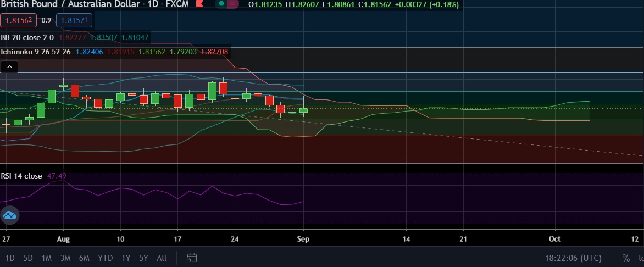The height and width of the screenshot is (267, 644).
Task: Click the Ichimoku value 1.82708
Action: point(214,52)
